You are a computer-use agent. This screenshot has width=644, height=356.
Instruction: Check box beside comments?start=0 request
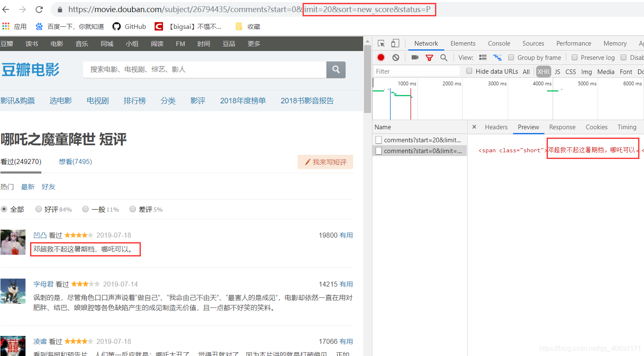379,151
